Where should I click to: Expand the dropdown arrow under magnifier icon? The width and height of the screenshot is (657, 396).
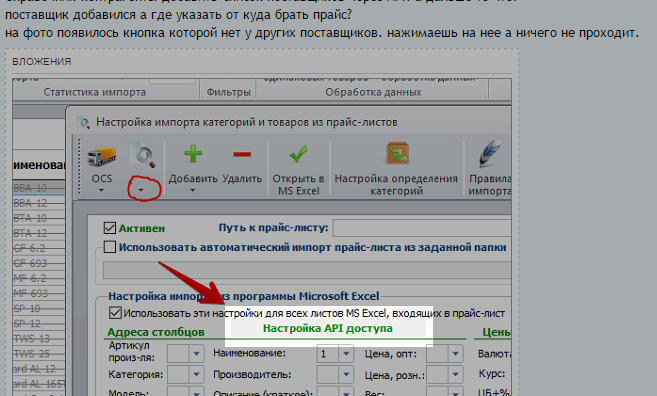141,190
